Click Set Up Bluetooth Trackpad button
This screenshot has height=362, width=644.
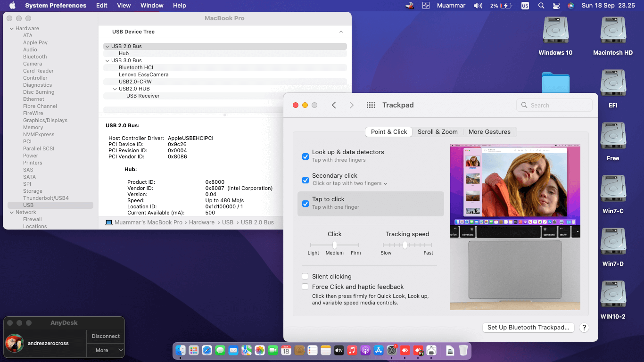click(x=528, y=328)
